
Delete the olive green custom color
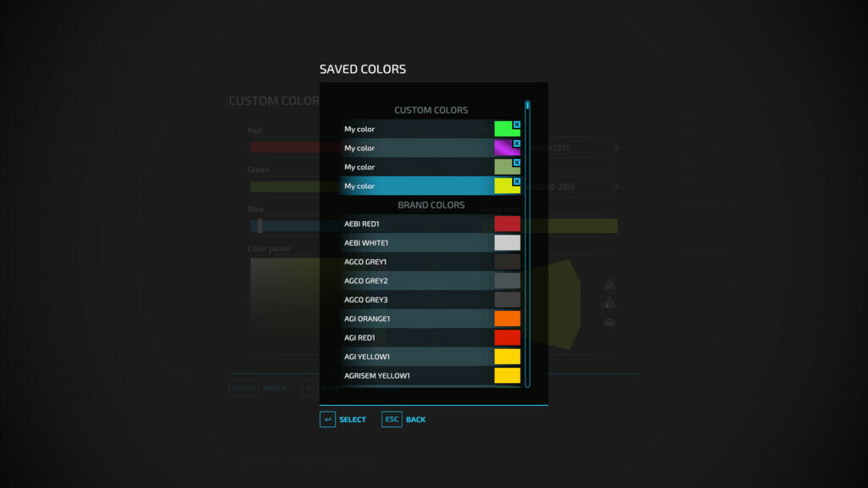[517, 163]
